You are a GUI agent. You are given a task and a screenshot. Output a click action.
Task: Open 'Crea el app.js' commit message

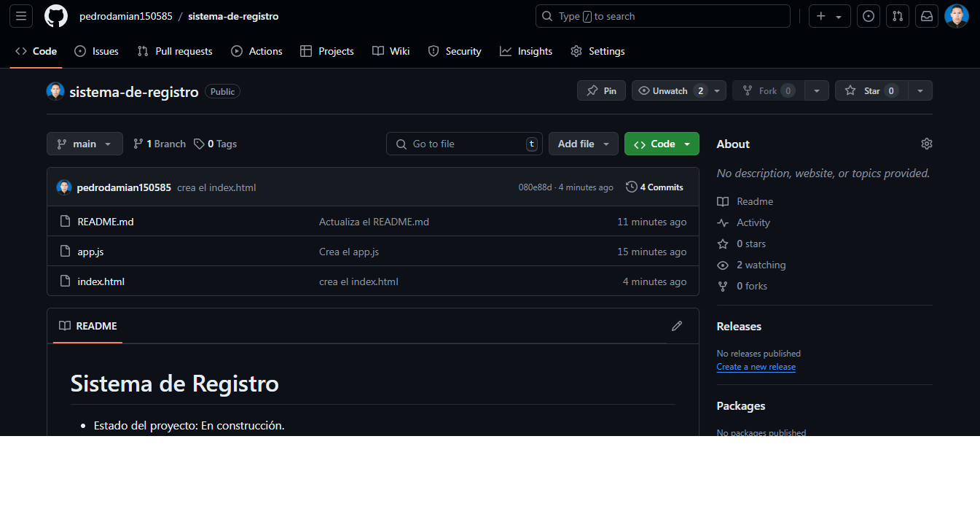click(349, 252)
